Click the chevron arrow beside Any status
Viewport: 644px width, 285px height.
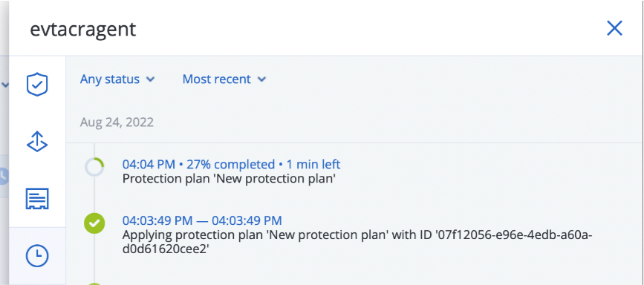pos(151,79)
